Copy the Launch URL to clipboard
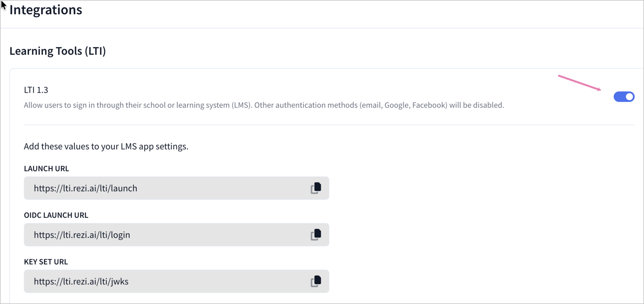 click(x=316, y=188)
